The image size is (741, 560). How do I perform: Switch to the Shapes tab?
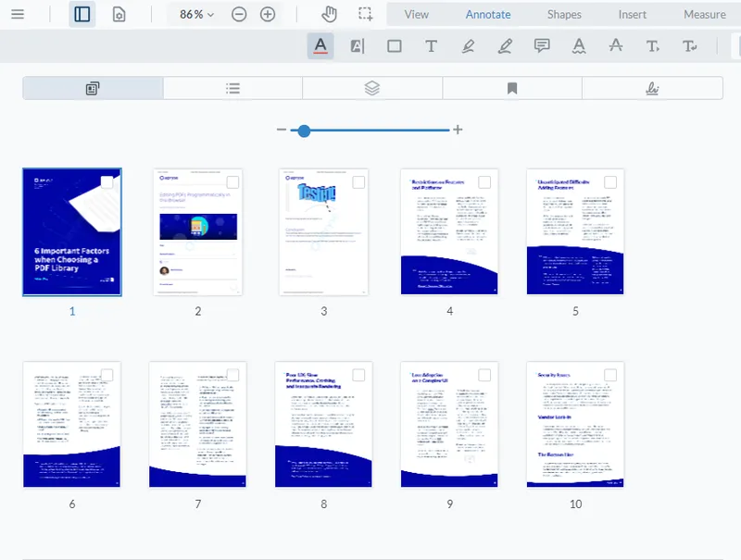[564, 15]
